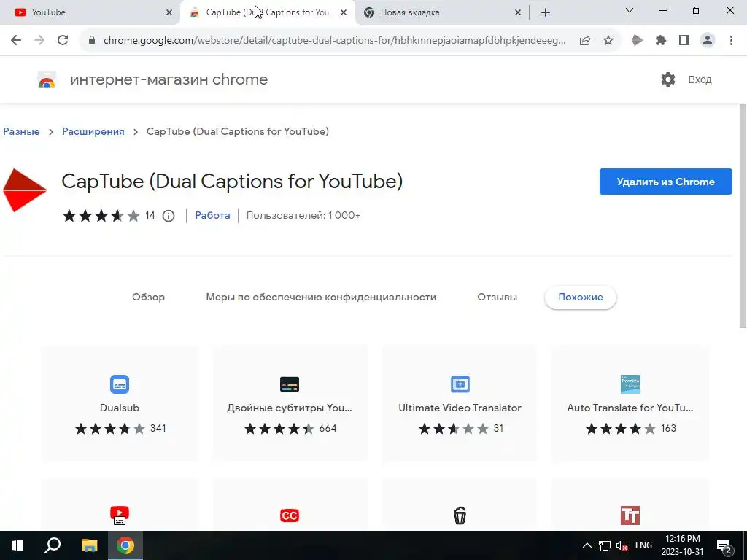
Task: Switch to the Новая вкладка tab
Action: pyautogui.click(x=442, y=12)
